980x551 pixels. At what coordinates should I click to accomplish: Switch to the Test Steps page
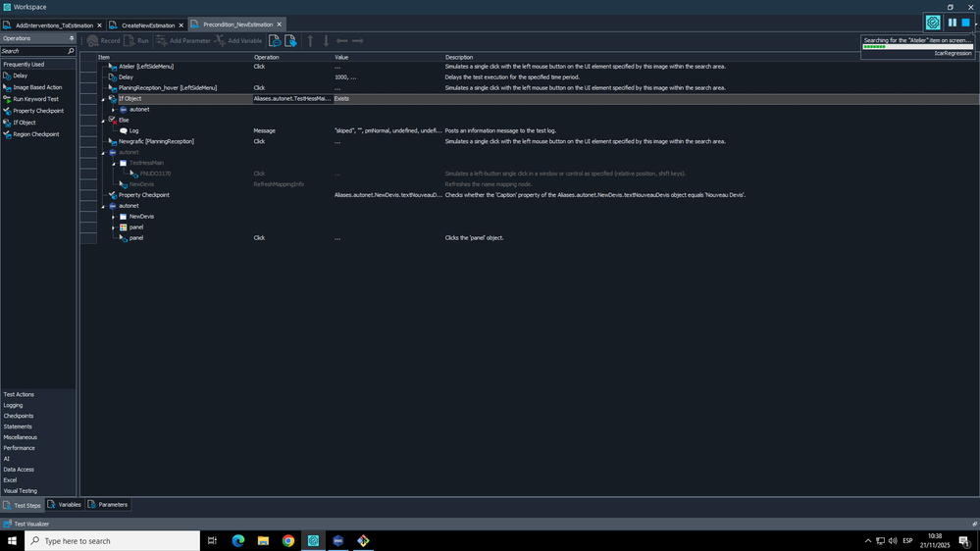[x=23, y=505]
